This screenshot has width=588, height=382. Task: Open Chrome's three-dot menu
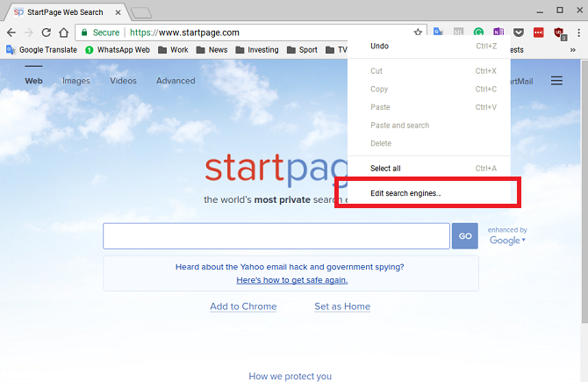pyautogui.click(x=579, y=32)
